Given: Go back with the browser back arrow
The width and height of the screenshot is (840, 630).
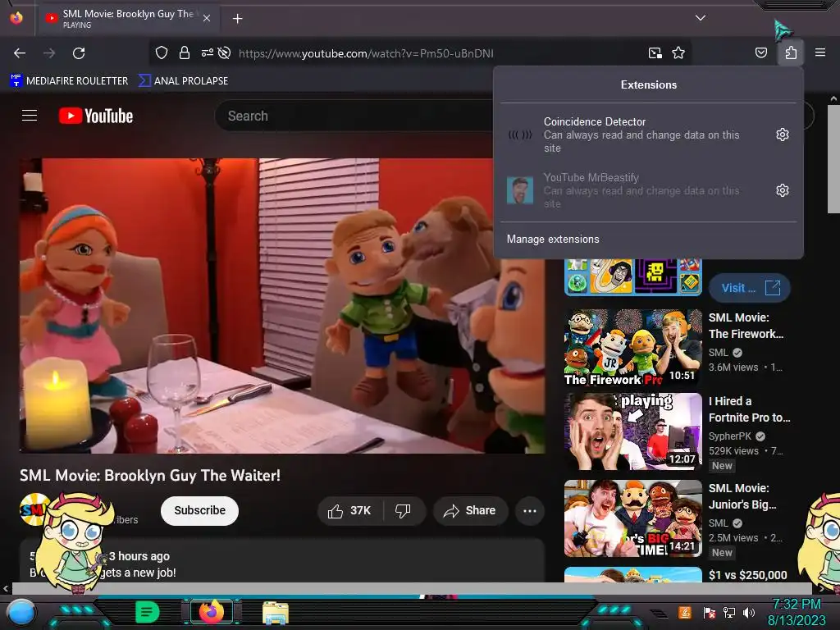Looking at the screenshot, I should point(20,53).
